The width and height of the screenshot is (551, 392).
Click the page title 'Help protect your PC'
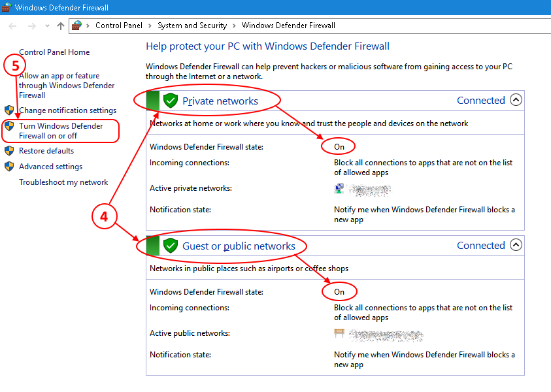[x=268, y=46]
